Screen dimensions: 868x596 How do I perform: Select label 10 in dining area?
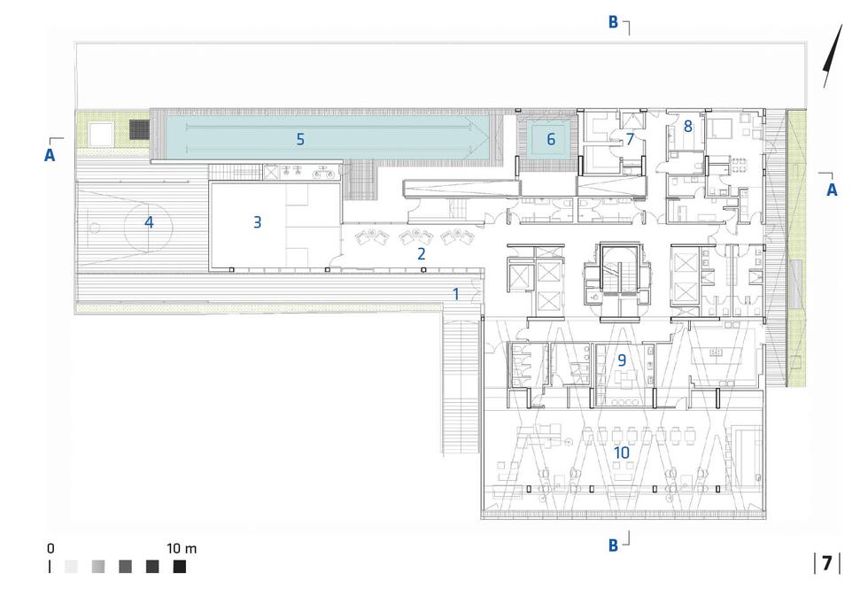[x=622, y=452]
